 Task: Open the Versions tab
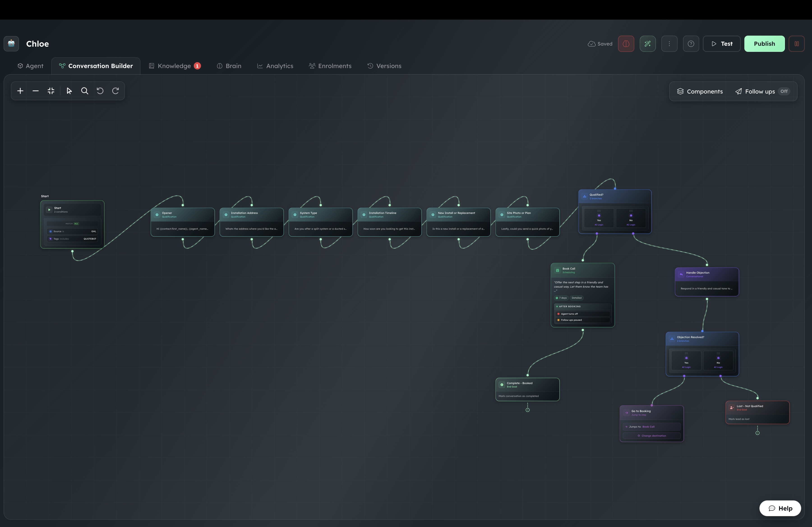pos(384,66)
